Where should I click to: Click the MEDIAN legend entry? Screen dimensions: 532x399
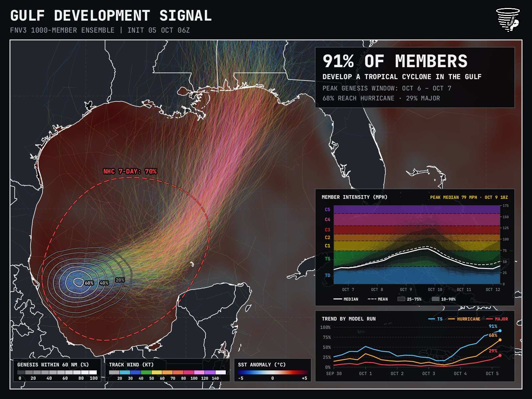coord(346,299)
